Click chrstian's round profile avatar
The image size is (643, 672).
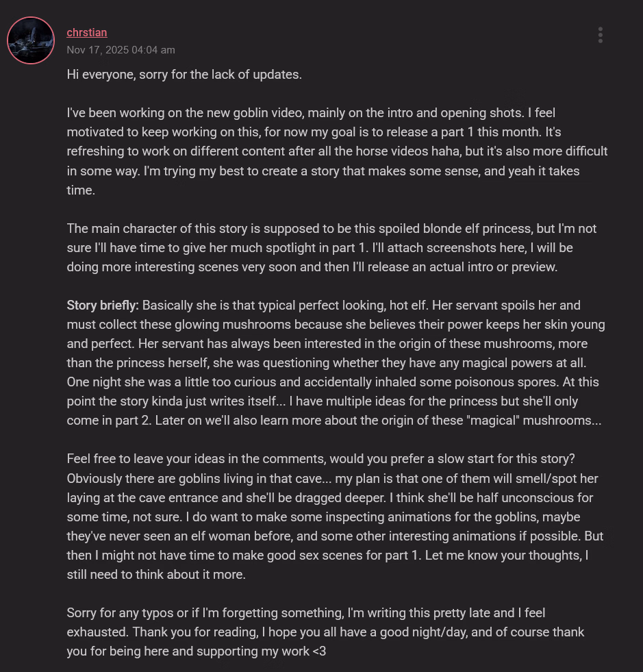[x=31, y=40]
